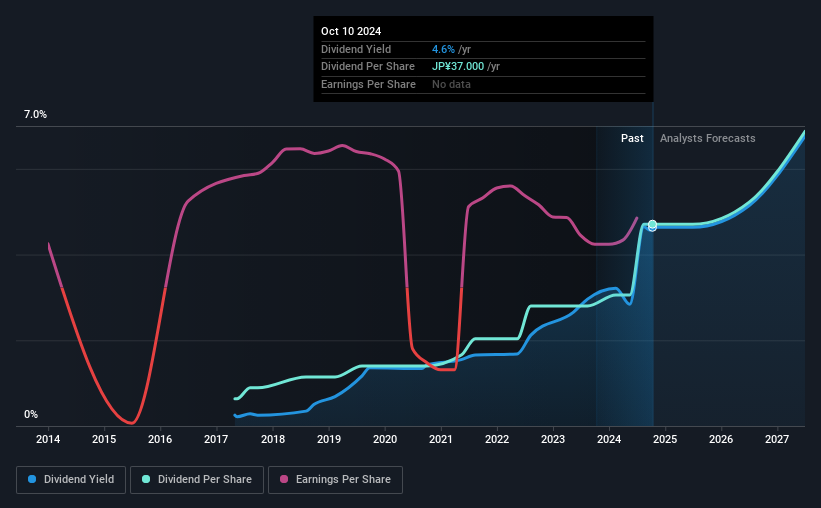Click the 2027 x-axis label
This screenshot has width=821, height=508.
[777, 439]
